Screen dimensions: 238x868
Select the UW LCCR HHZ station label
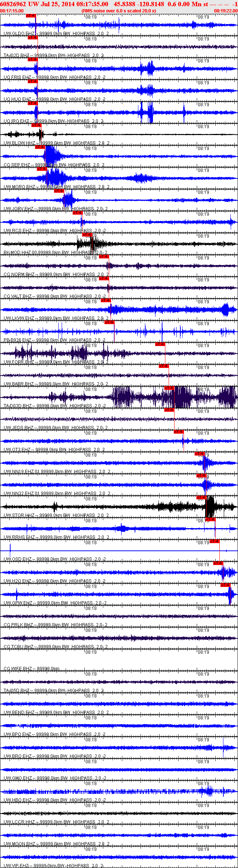(19, 822)
